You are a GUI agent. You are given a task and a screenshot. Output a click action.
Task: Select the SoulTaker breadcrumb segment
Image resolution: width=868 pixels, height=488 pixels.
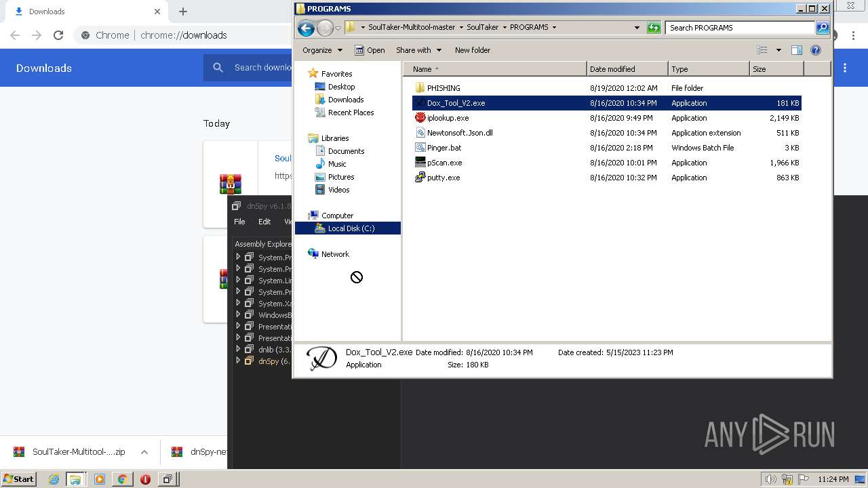click(482, 28)
